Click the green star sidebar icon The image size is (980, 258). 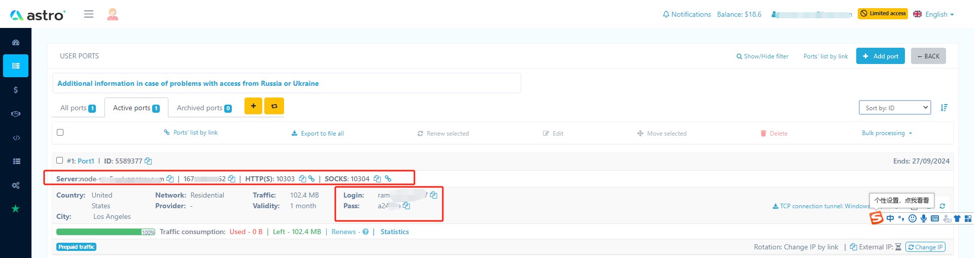pos(16,208)
